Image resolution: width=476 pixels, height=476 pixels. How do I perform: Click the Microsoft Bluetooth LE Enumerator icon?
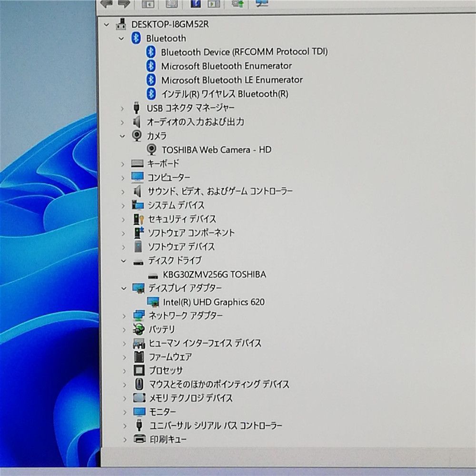[151, 80]
